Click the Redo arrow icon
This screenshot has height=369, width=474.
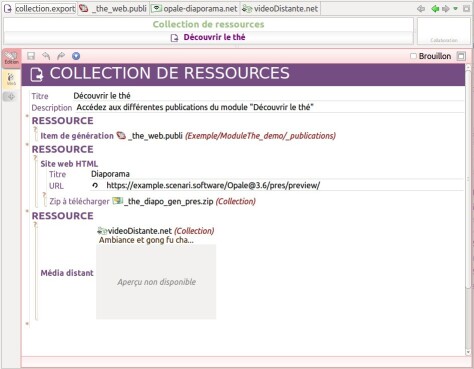(61, 56)
